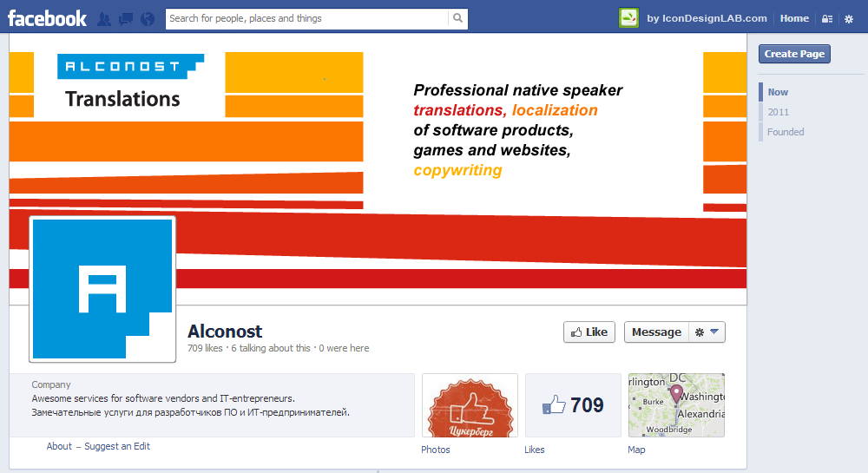The width and height of the screenshot is (868, 473).
Task: Click the Russian description line
Action: click(x=190, y=412)
